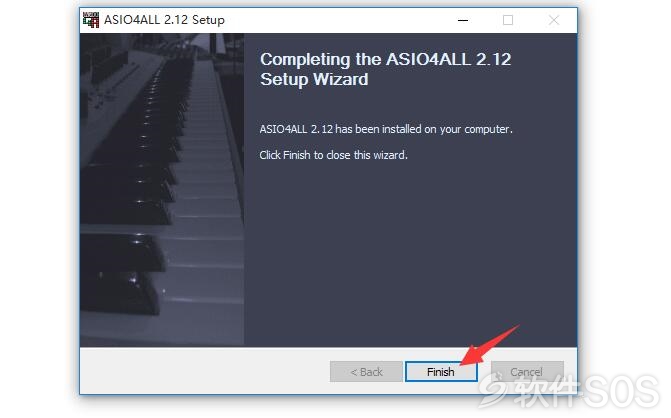Click empty grey area left of the Back button
This screenshot has width=671, height=418.
pos(205,371)
